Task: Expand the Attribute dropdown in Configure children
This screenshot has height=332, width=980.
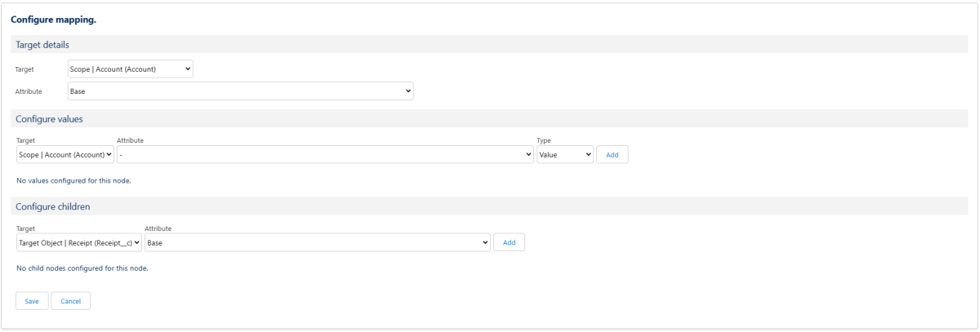Action: pos(318,242)
